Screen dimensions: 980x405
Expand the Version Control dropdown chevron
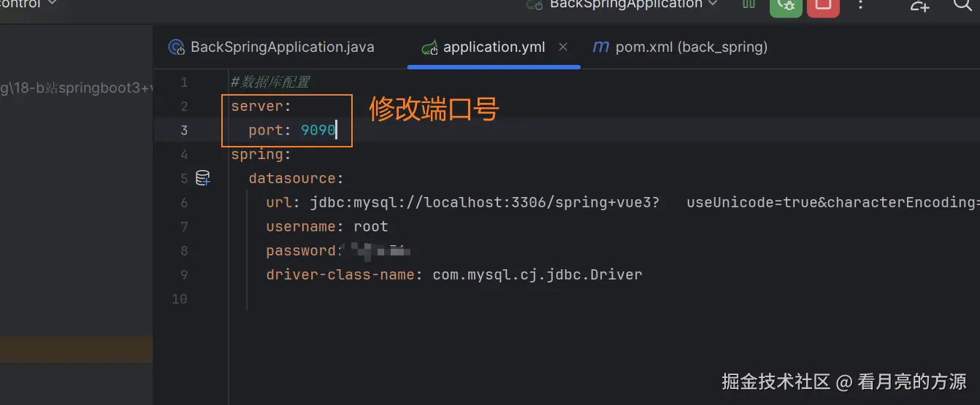pyautogui.click(x=52, y=4)
